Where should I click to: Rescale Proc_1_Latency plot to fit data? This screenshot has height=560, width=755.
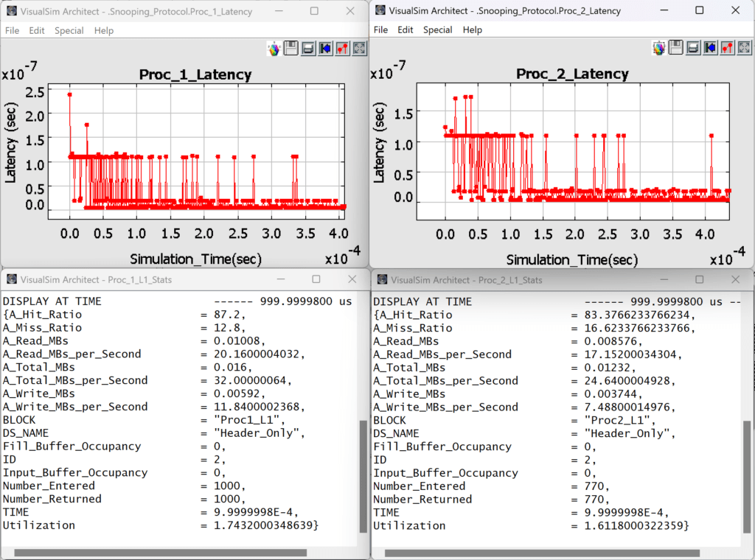tap(359, 49)
